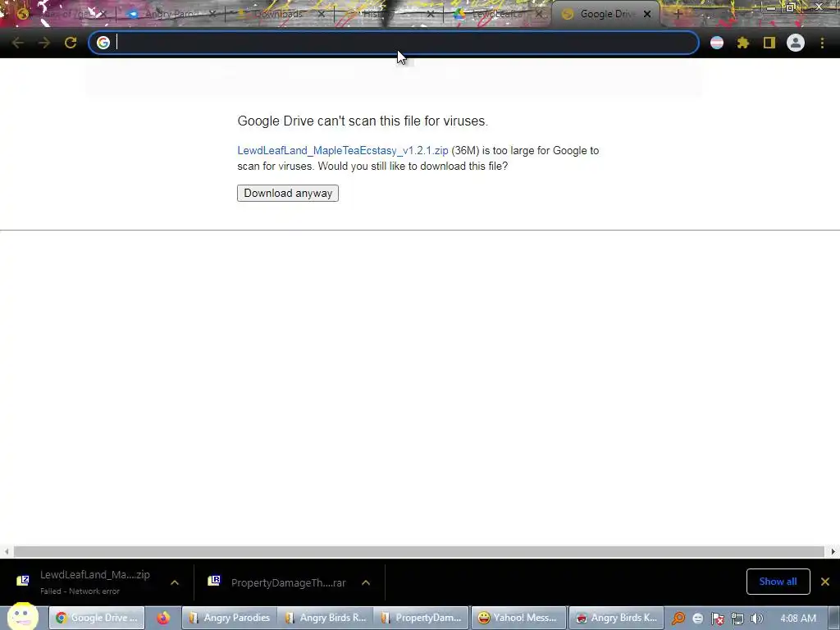Select the active Google Drive tab
This screenshot has height=630, width=840.
coord(606,14)
